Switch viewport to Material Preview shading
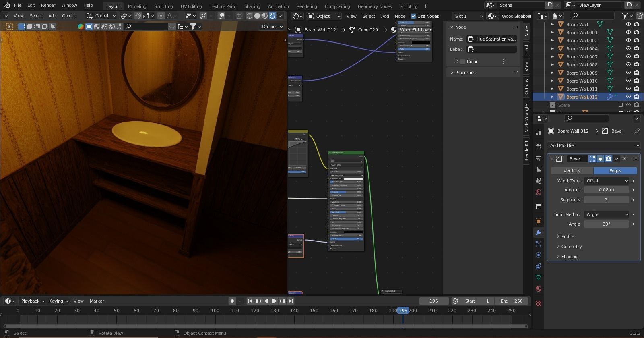This screenshot has height=338, width=644. 265,16
